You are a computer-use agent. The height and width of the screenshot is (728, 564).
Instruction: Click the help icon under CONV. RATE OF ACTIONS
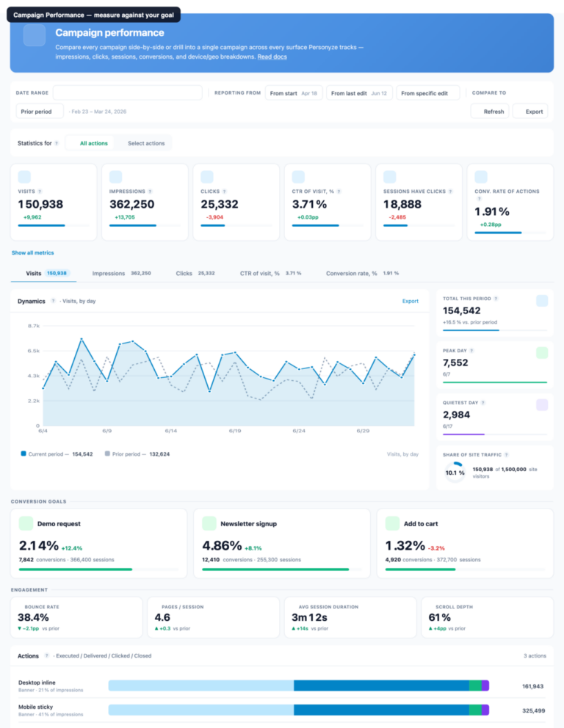tap(479, 199)
